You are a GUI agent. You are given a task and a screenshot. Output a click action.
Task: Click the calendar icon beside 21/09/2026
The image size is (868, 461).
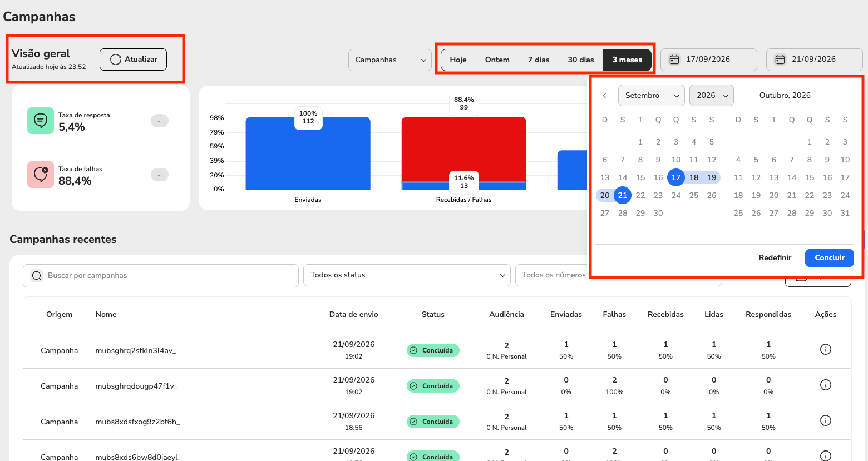780,60
